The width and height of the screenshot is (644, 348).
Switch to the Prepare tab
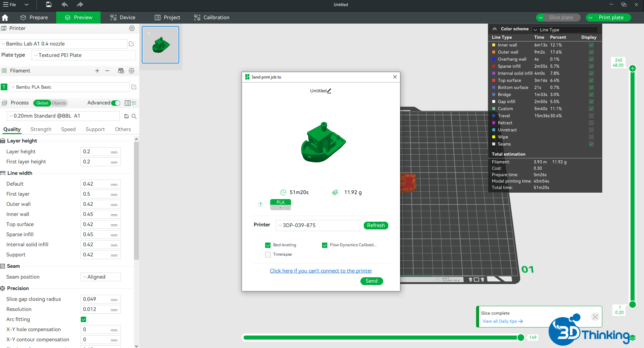(x=34, y=18)
